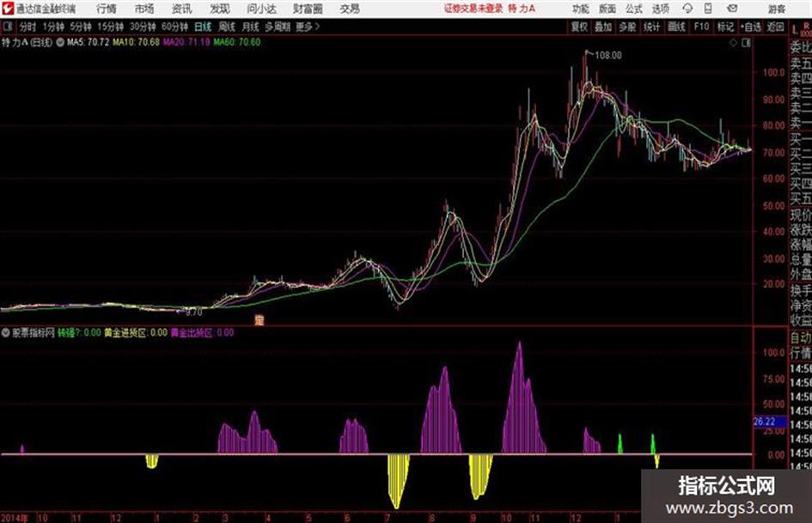This screenshot has width=812, height=523.
Task: Open the 行情 menu
Action: pos(107,9)
